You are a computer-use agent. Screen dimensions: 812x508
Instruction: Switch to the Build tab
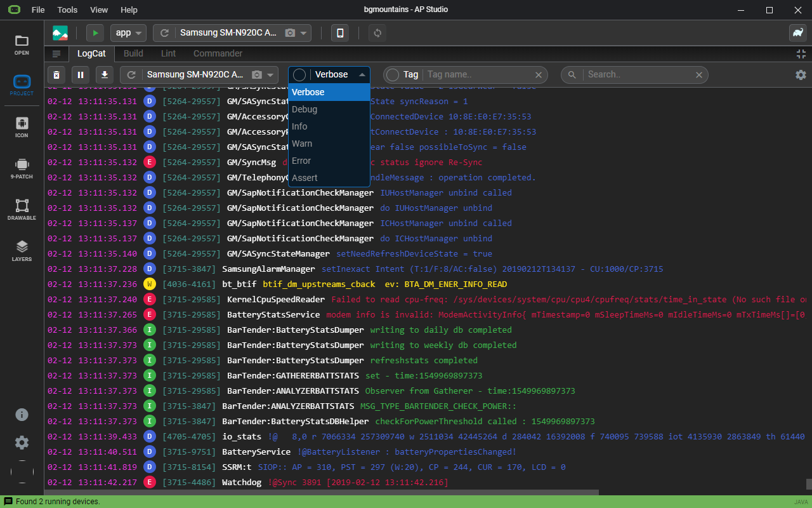(x=133, y=54)
